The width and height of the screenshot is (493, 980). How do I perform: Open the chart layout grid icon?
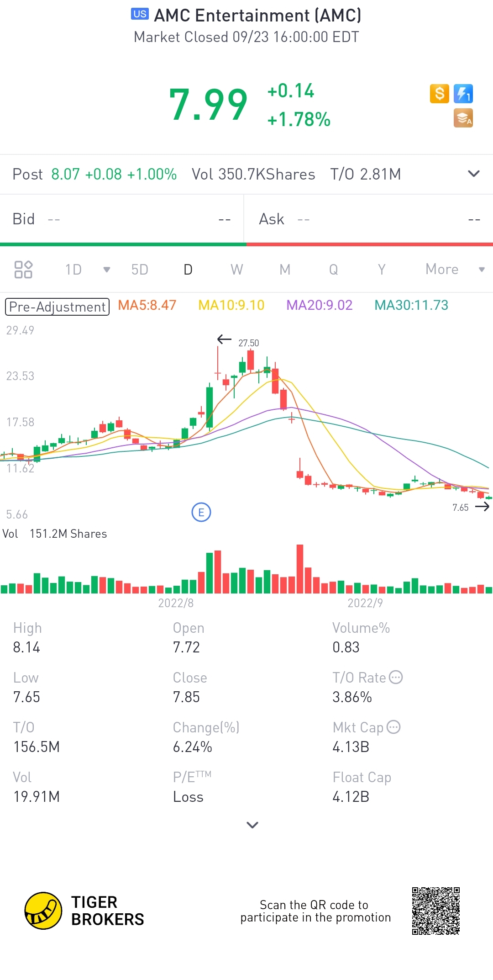23,270
